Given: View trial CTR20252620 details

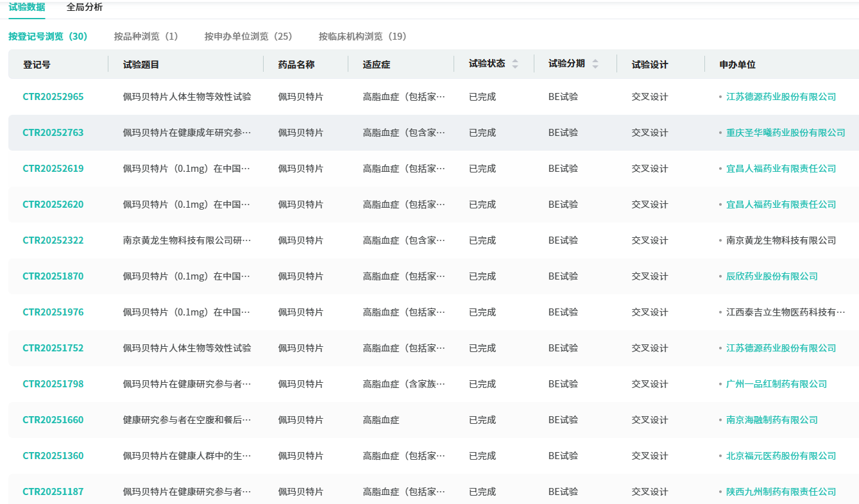Looking at the screenshot, I should click(x=53, y=205).
